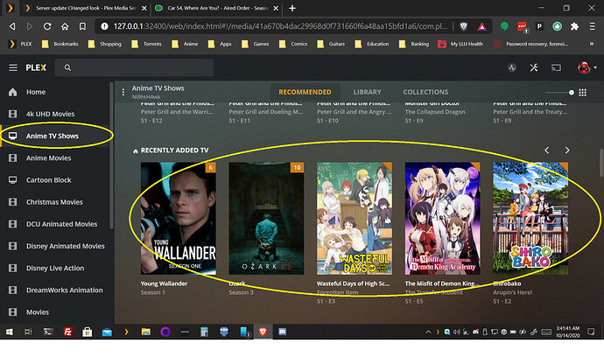The width and height of the screenshot is (604, 364).
Task: Open Ozark poster
Action: coord(266,219)
